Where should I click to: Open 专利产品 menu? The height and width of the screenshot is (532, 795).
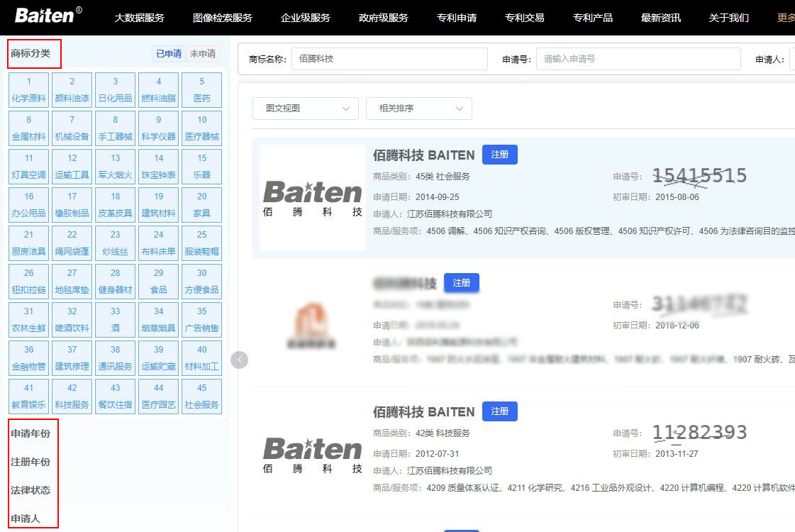(592, 18)
